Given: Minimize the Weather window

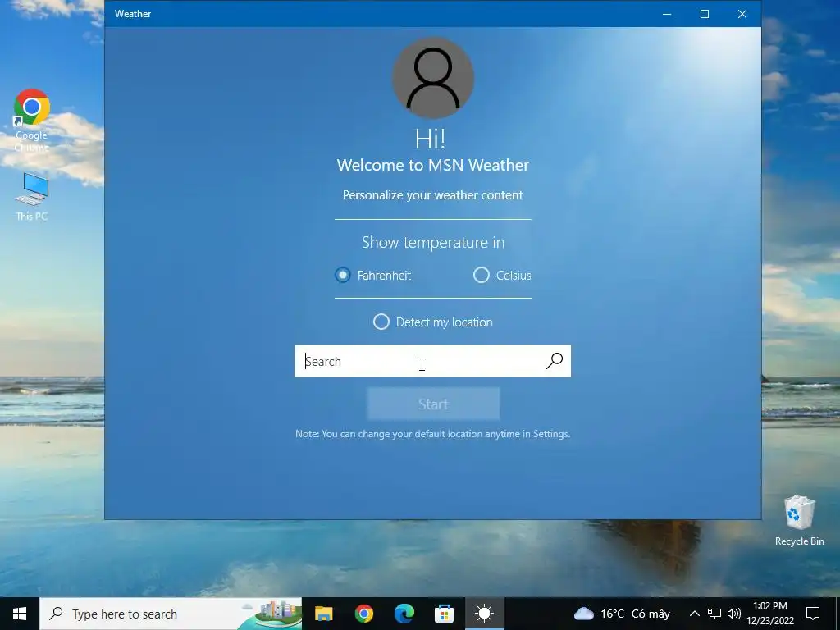Looking at the screenshot, I should 667,14.
